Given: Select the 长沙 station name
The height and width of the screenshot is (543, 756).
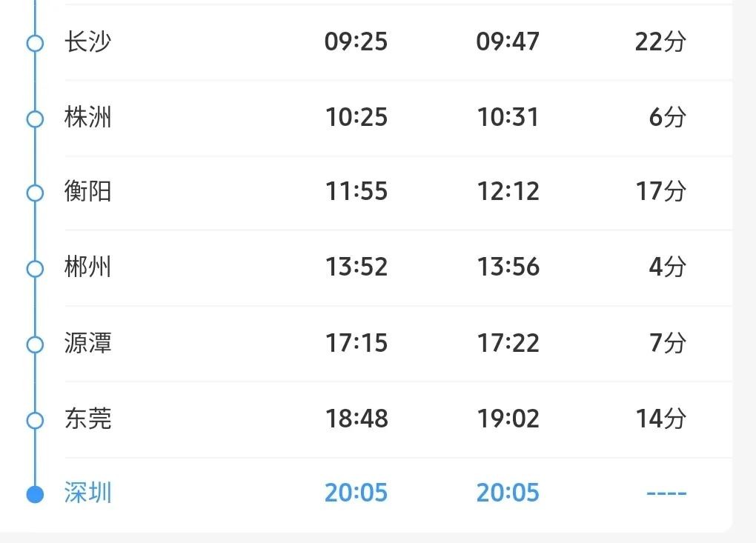Looking at the screenshot, I should click(87, 42).
